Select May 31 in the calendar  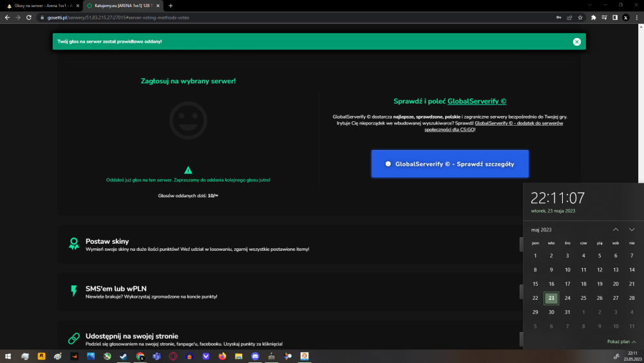point(567,312)
